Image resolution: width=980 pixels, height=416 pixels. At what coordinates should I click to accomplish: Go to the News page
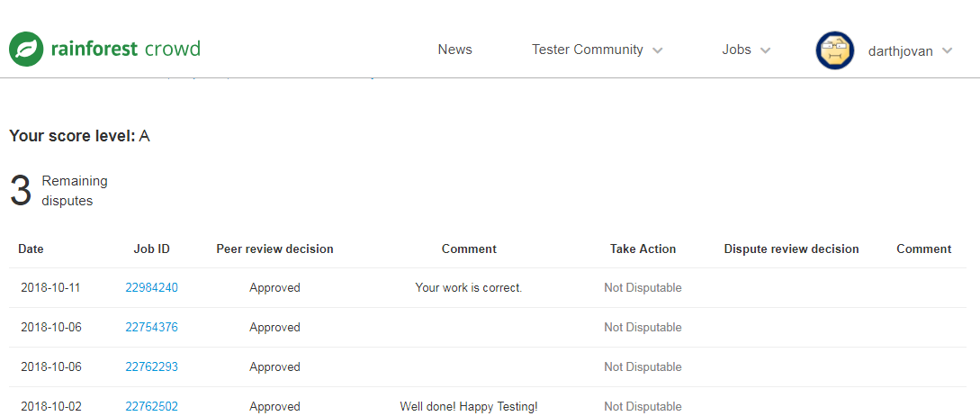pos(455,50)
